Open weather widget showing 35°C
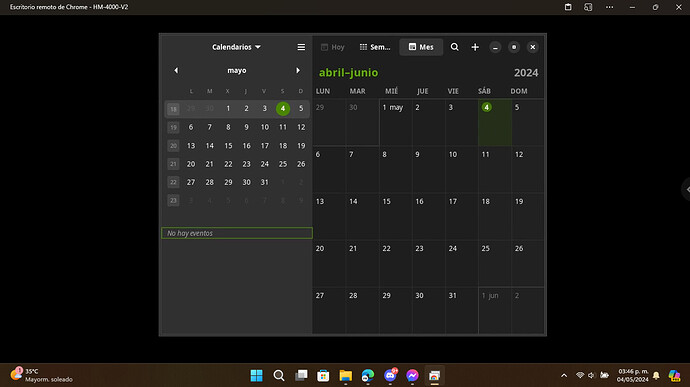This screenshot has width=690, height=387. 42,375
